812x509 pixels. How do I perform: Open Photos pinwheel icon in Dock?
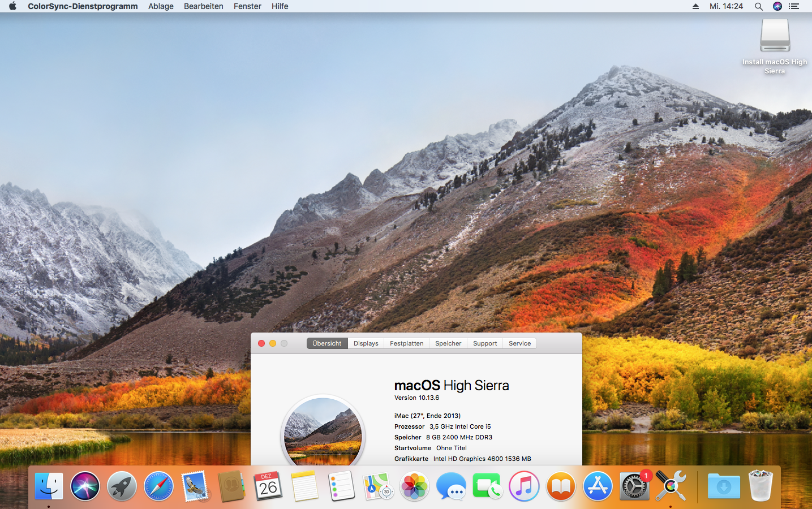tap(415, 486)
